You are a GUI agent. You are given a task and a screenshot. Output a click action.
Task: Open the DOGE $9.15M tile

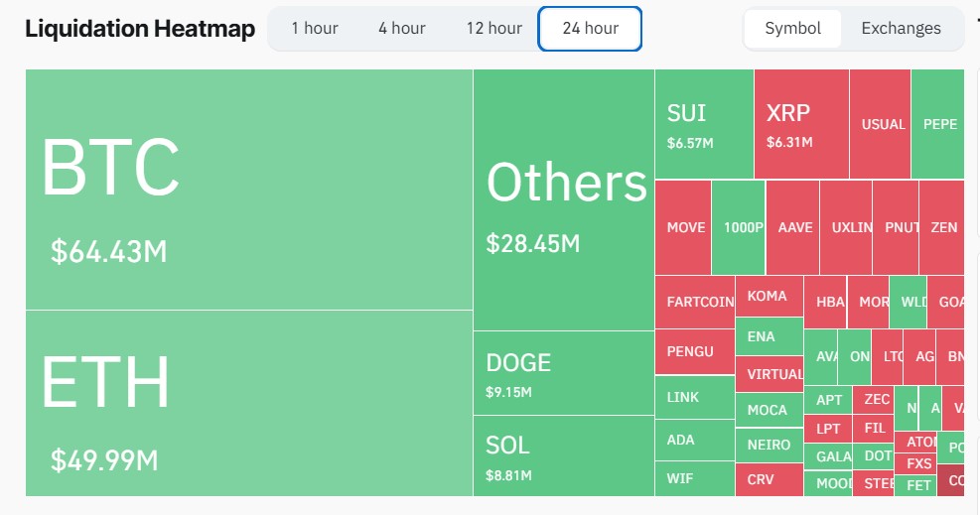(564, 373)
